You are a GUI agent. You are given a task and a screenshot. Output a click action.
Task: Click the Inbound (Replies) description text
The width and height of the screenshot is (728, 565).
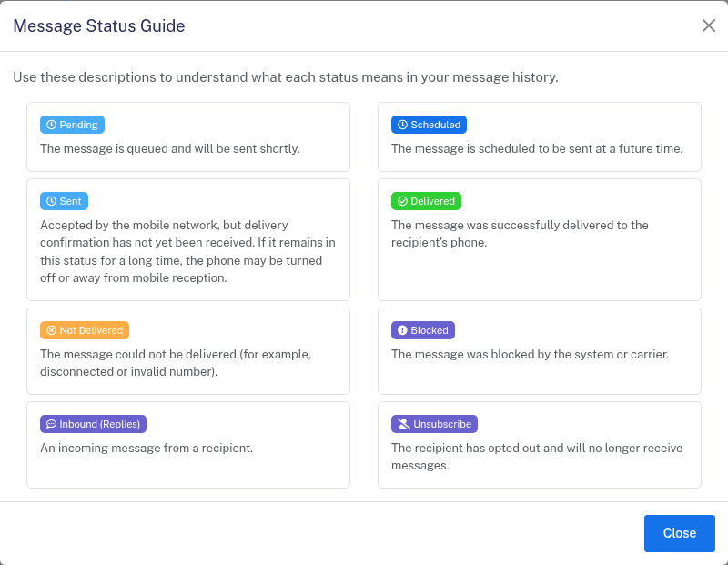[x=147, y=448]
